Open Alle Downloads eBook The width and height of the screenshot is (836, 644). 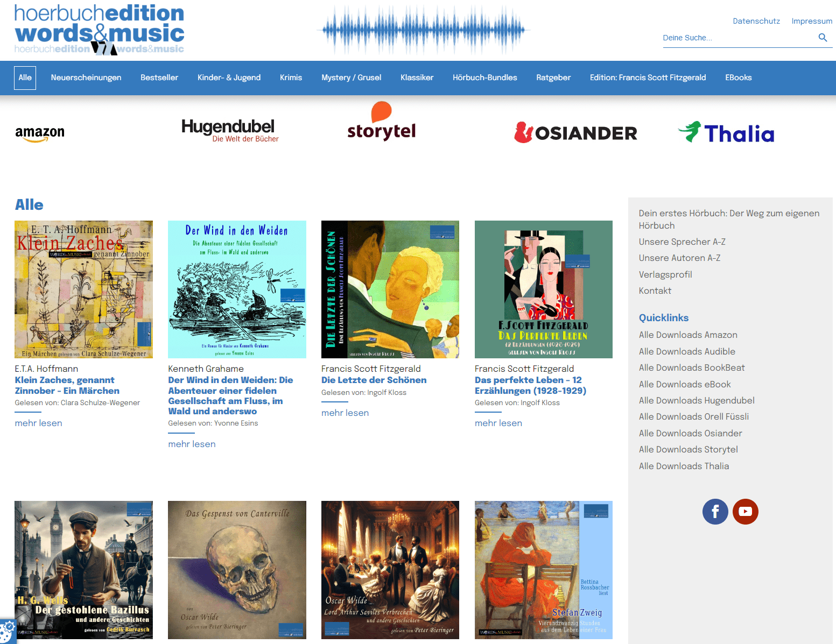tap(685, 384)
